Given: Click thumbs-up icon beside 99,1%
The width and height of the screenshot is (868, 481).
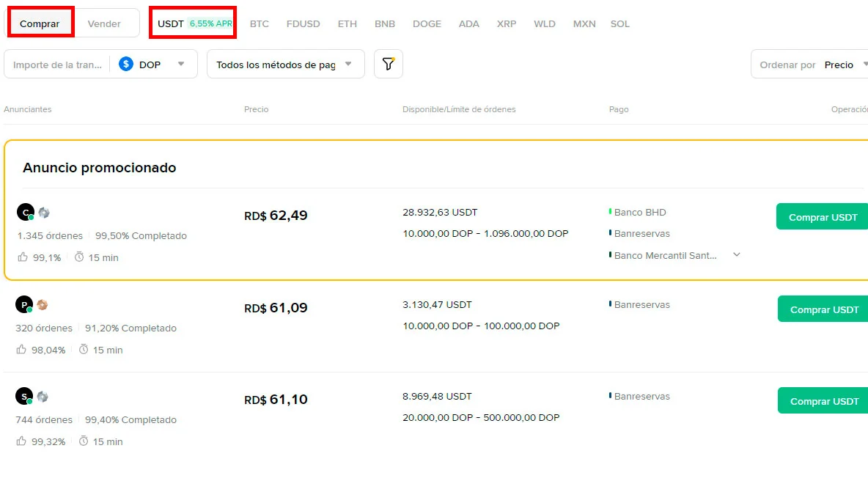Looking at the screenshot, I should (23, 257).
